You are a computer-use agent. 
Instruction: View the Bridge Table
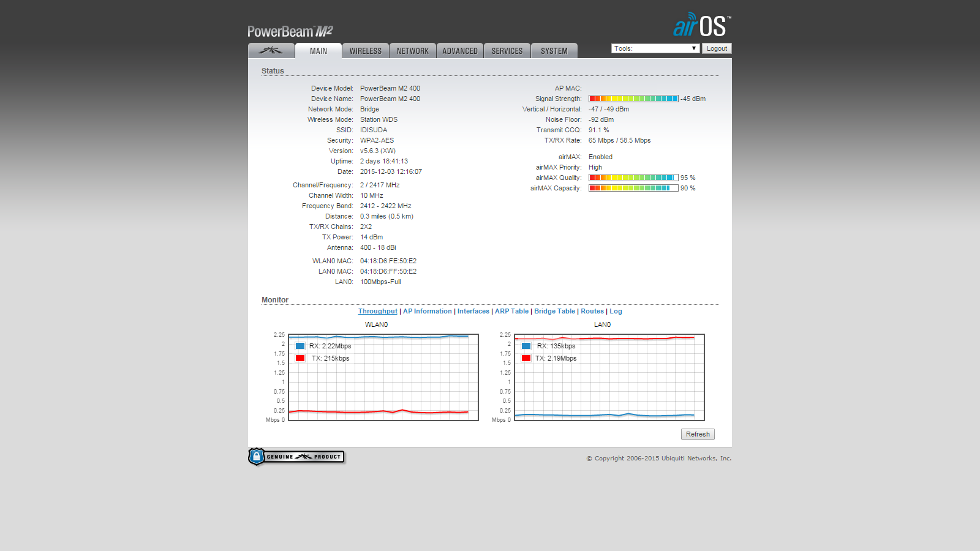(x=555, y=311)
